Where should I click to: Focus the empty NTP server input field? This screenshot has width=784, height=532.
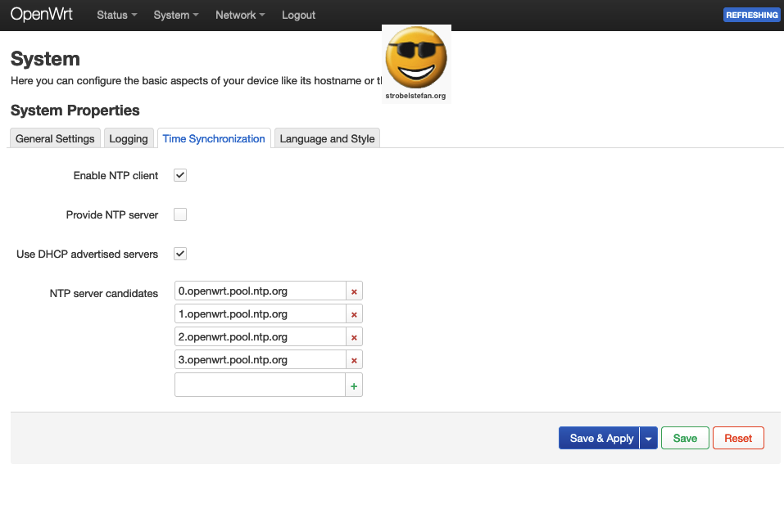(x=260, y=385)
